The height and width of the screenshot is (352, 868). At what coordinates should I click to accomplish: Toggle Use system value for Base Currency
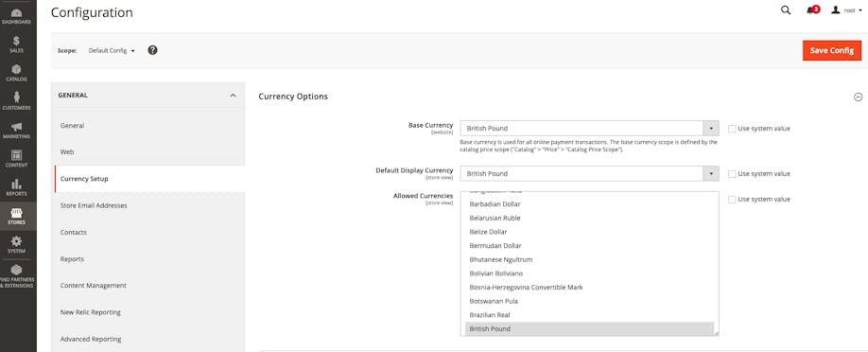point(732,129)
